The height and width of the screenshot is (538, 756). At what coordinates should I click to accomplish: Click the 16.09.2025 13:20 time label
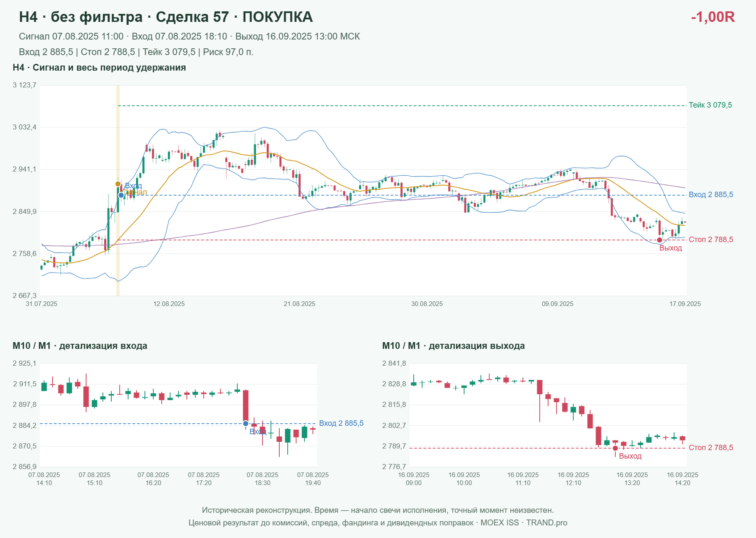[x=632, y=479]
